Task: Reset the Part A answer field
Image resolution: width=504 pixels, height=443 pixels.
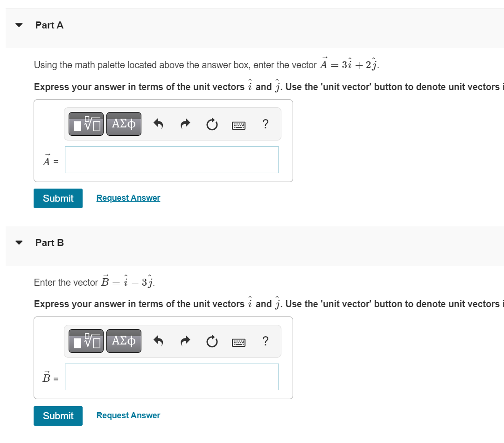Action: pyautogui.click(x=212, y=124)
